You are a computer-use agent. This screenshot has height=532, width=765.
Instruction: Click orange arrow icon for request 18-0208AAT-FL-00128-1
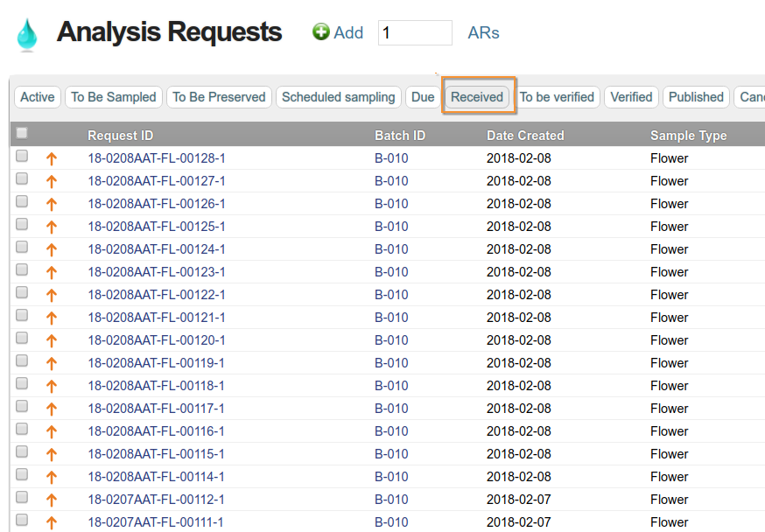coord(51,159)
